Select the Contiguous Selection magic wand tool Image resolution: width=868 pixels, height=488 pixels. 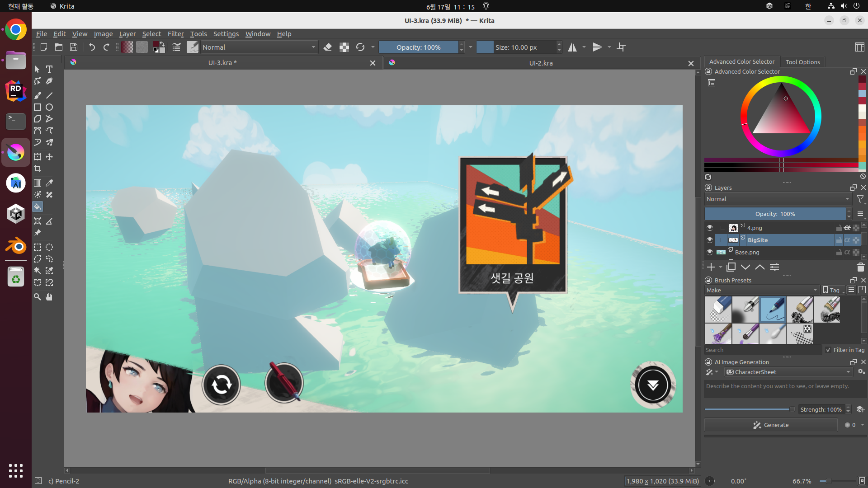tap(38, 271)
